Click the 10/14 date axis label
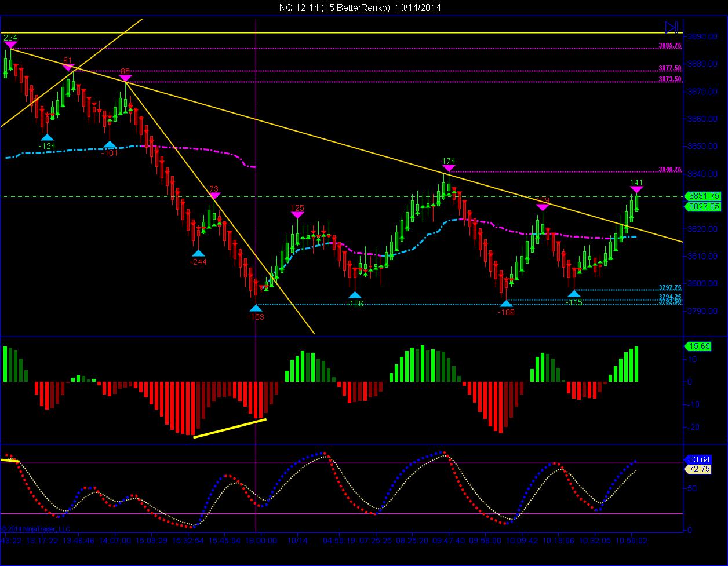The height and width of the screenshot is (566, 728). pyautogui.click(x=297, y=540)
